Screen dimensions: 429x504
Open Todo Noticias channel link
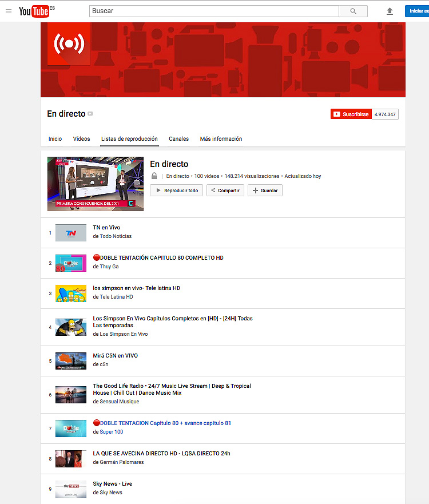point(116,236)
